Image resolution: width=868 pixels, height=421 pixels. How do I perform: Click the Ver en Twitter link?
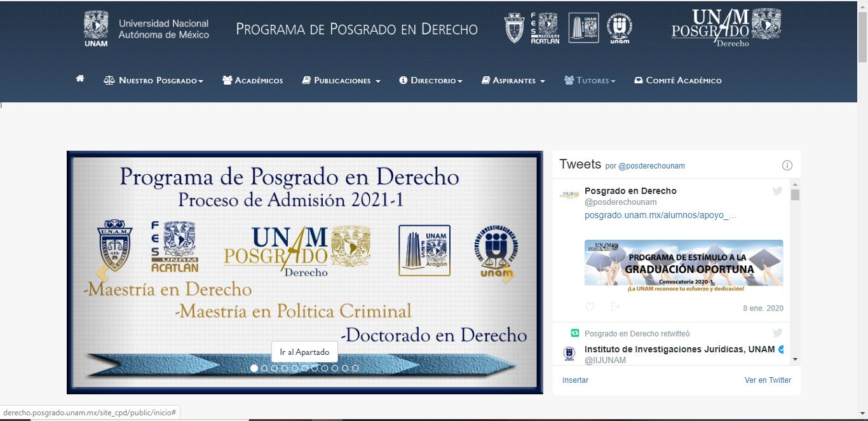point(768,380)
